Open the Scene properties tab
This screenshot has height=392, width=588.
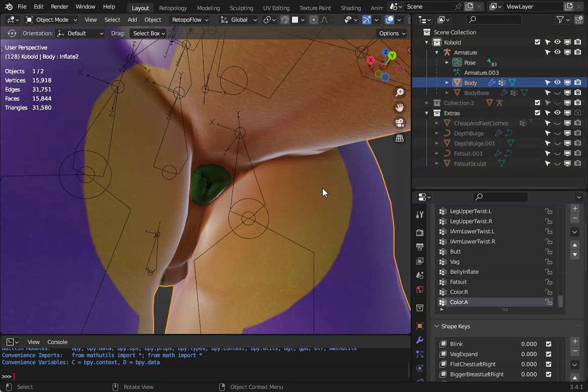tap(420, 275)
